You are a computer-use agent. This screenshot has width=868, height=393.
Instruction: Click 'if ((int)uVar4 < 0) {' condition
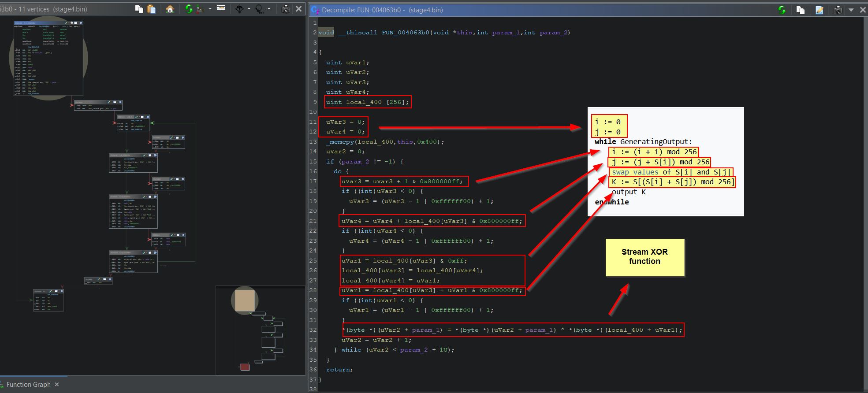tap(382, 231)
